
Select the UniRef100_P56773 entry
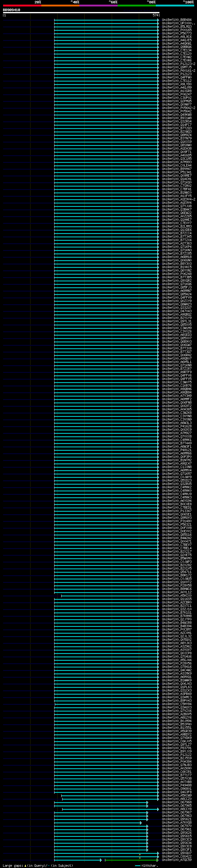(x=177, y=33)
